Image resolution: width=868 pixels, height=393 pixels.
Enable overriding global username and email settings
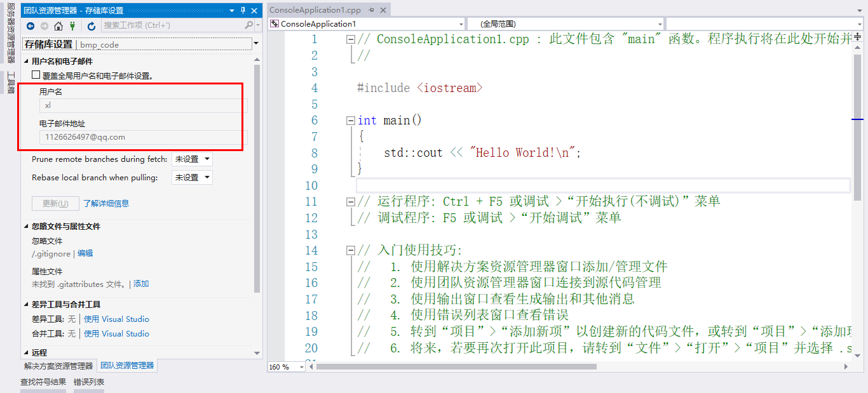(35, 74)
